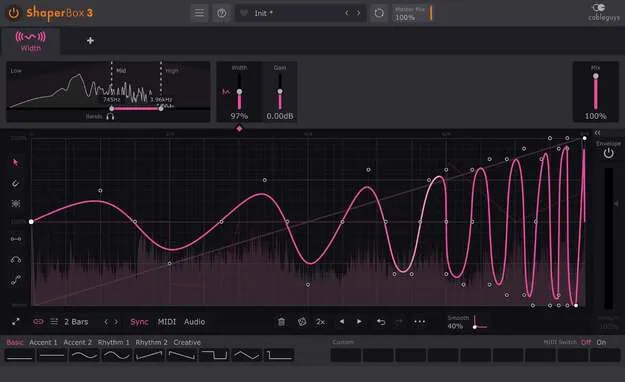The width and height of the screenshot is (625, 382).
Task: Shift the waveform right
Action: (359, 321)
